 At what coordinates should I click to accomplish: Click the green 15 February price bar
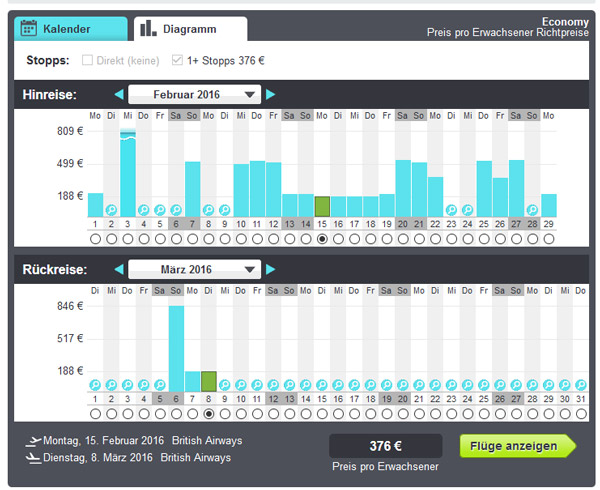point(321,206)
